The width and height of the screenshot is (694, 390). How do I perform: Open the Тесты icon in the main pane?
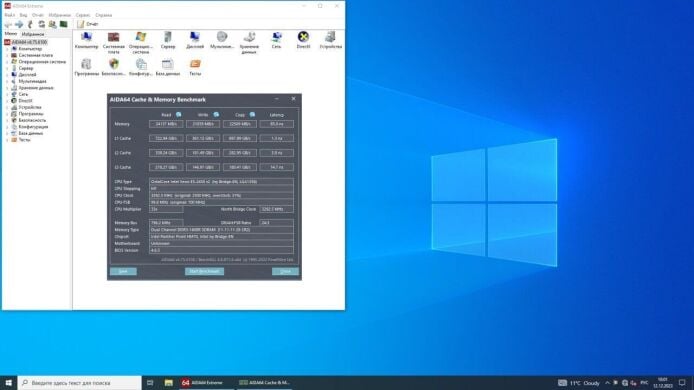195,67
